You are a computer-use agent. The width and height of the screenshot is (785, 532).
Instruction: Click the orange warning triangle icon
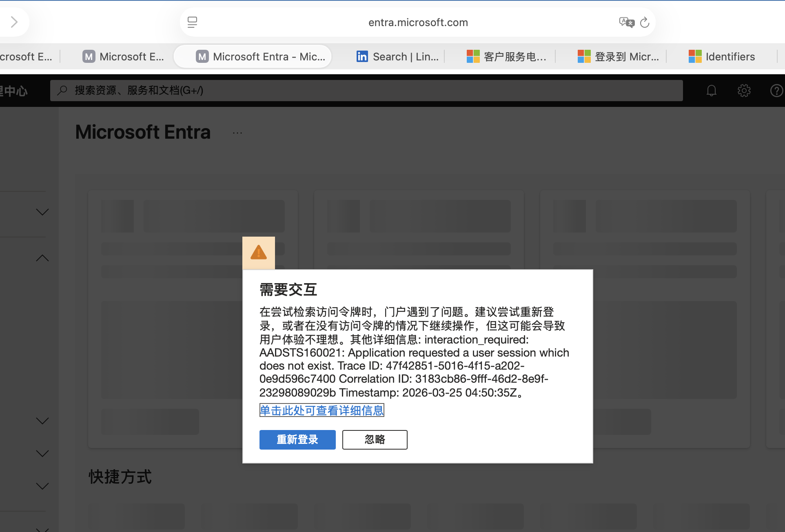click(x=259, y=253)
